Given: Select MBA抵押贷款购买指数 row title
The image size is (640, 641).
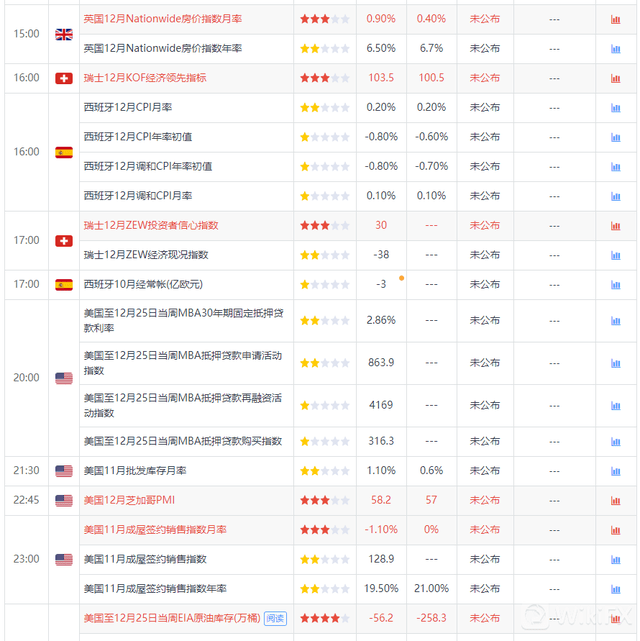Looking at the screenshot, I should 183,441.
